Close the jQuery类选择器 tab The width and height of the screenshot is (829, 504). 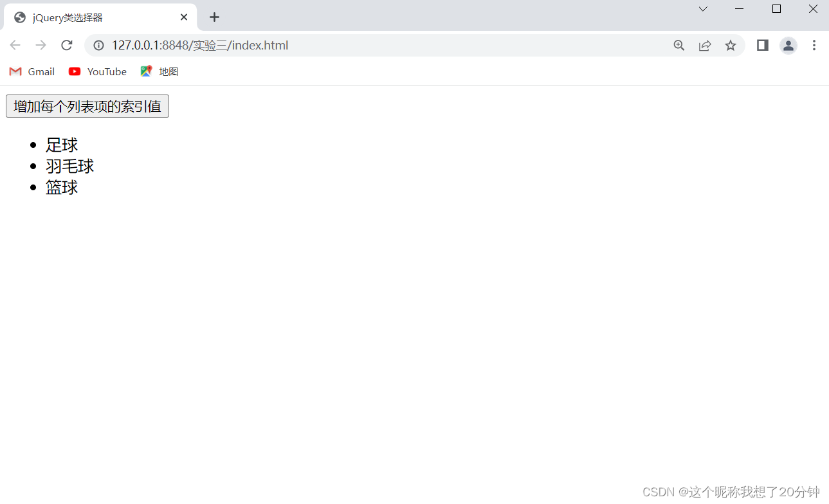tap(184, 17)
